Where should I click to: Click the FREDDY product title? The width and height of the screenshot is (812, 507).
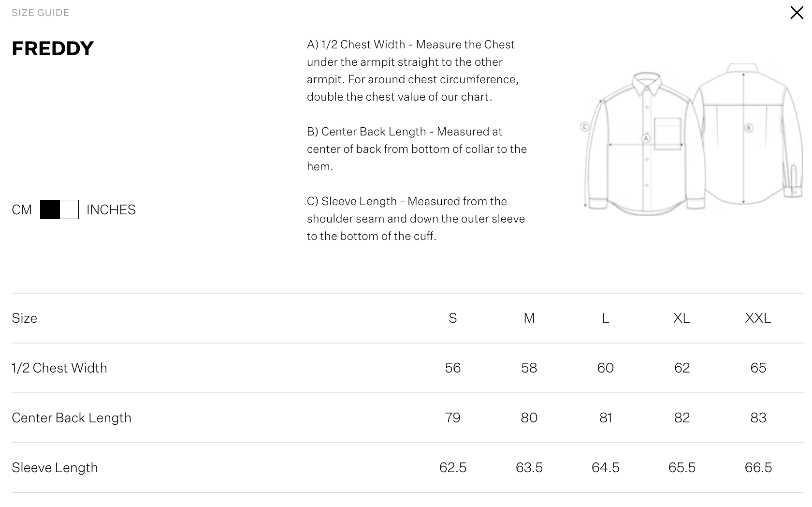pyautogui.click(x=53, y=48)
